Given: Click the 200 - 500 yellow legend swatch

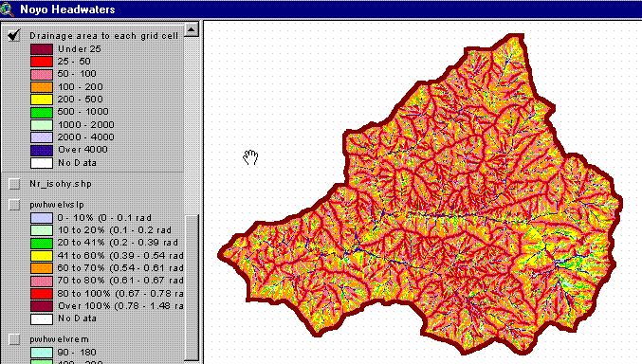Looking at the screenshot, I should pyautogui.click(x=42, y=100).
